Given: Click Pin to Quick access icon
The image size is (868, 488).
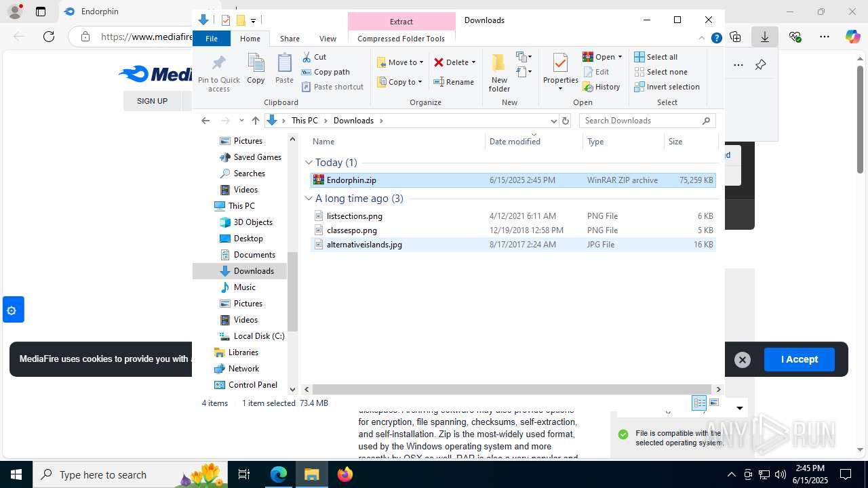Looking at the screenshot, I should pyautogui.click(x=218, y=73).
